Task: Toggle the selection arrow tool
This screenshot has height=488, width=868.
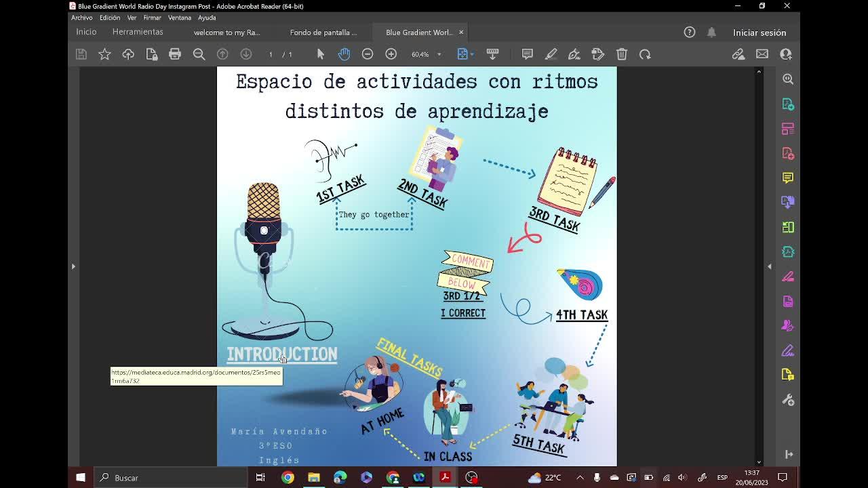Action: (321, 54)
